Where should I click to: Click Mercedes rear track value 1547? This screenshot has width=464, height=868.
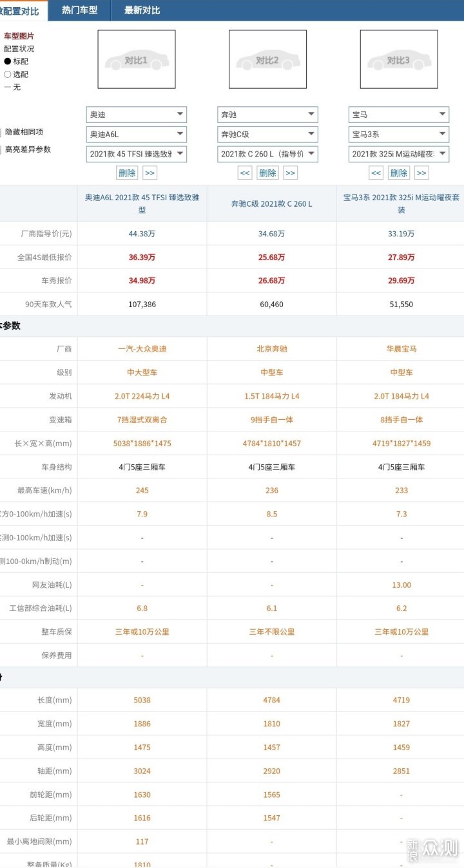coord(271,818)
